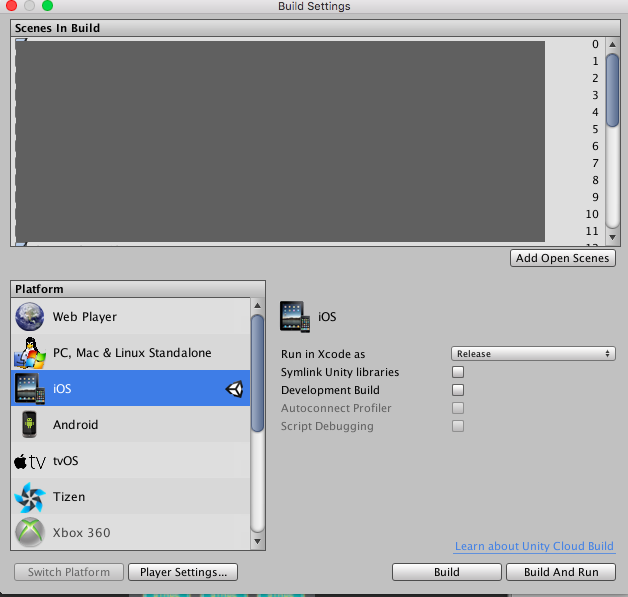
Task: Click the Xbox 360 icon
Action: (29, 532)
